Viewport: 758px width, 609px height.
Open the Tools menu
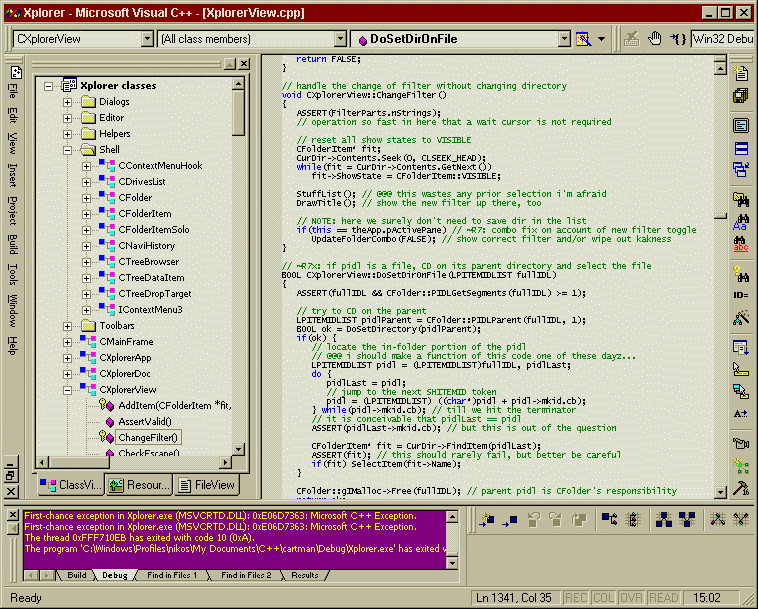click(x=13, y=274)
